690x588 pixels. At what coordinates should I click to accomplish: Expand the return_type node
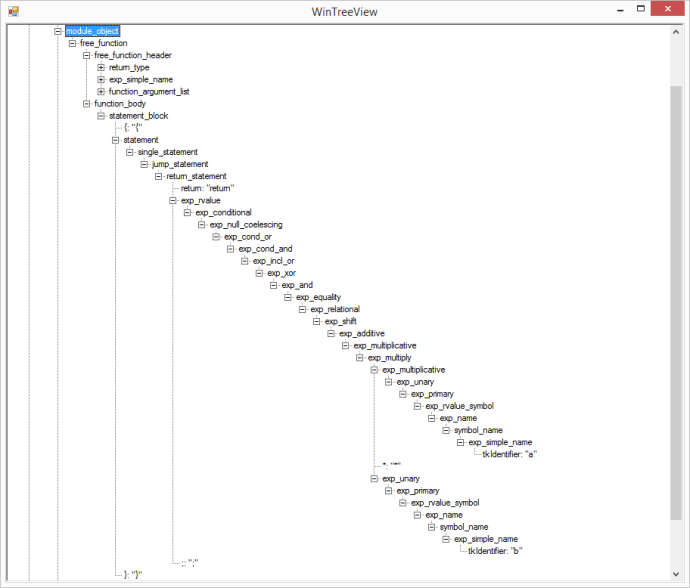pyautogui.click(x=101, y=67)
